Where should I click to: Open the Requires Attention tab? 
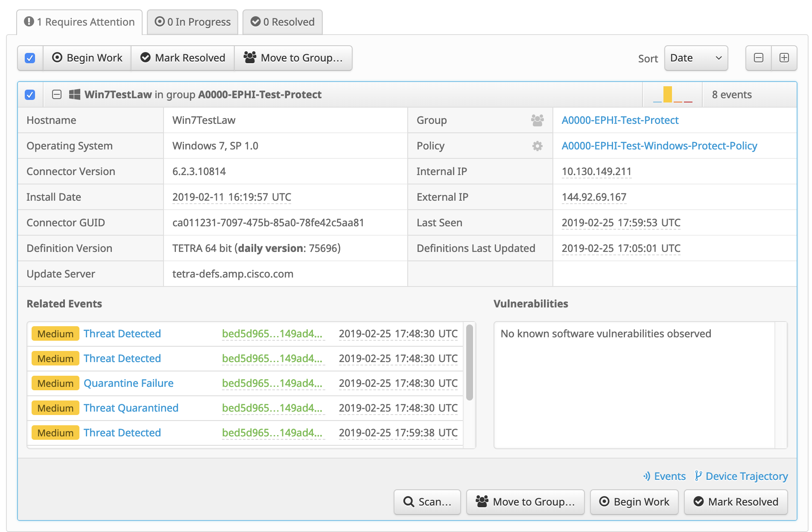79,22
